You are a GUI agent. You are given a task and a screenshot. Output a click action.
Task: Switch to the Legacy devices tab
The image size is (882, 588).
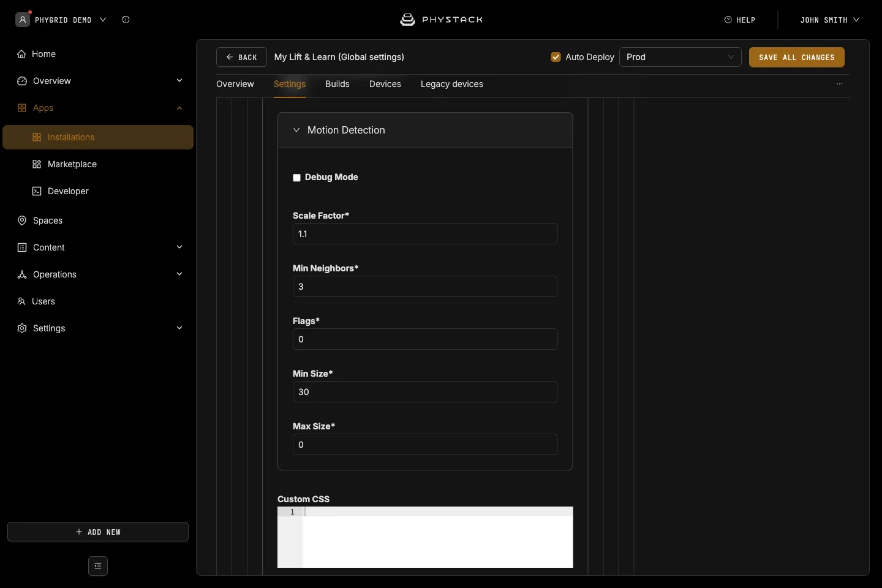click(452, 84)
